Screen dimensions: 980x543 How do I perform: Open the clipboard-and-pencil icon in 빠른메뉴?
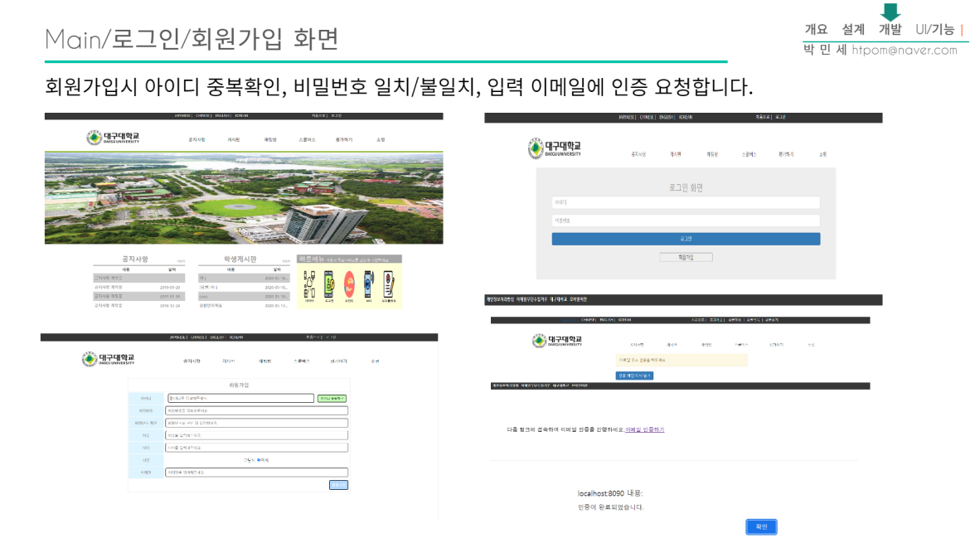tap(388, 284)
